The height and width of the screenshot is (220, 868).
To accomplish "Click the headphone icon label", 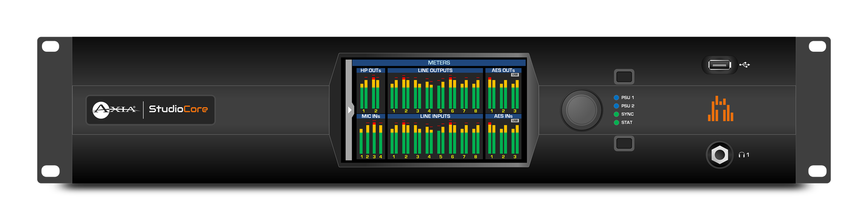I will [743, 155].
